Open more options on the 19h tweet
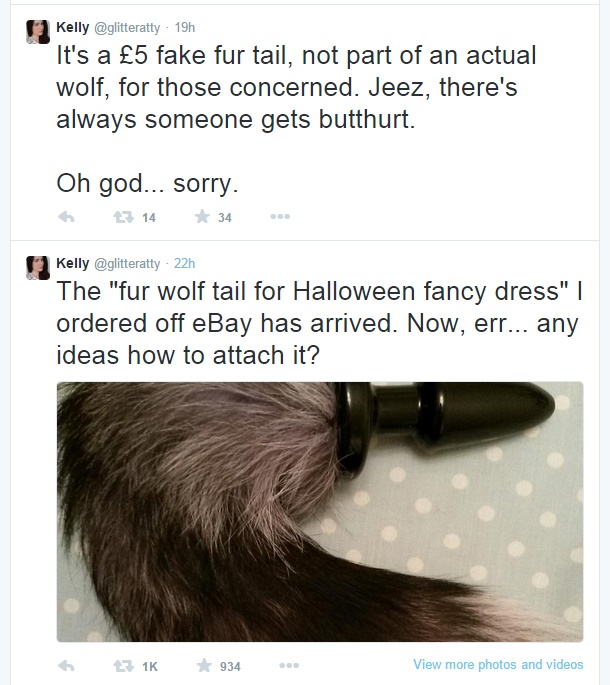 280,217
